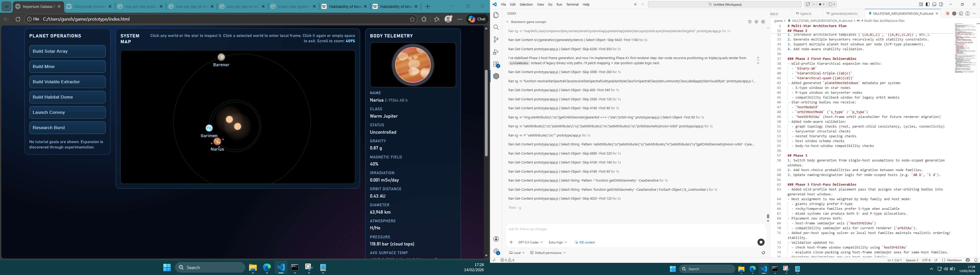Image resolution: width=980 pixels, height=275 pixels.
Task: Open markdown preview to the side
Action: pyautogui.click(x=961, y=14)
